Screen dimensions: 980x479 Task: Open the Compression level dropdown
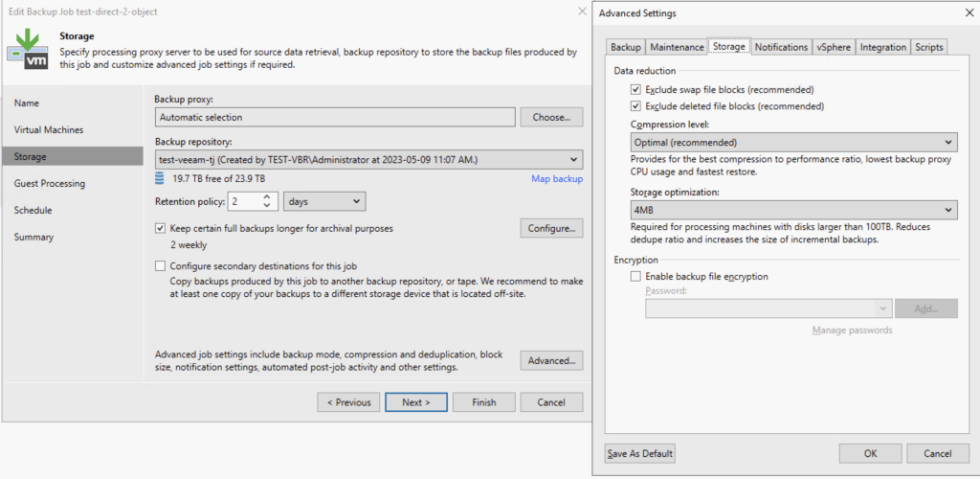point(793,143)
